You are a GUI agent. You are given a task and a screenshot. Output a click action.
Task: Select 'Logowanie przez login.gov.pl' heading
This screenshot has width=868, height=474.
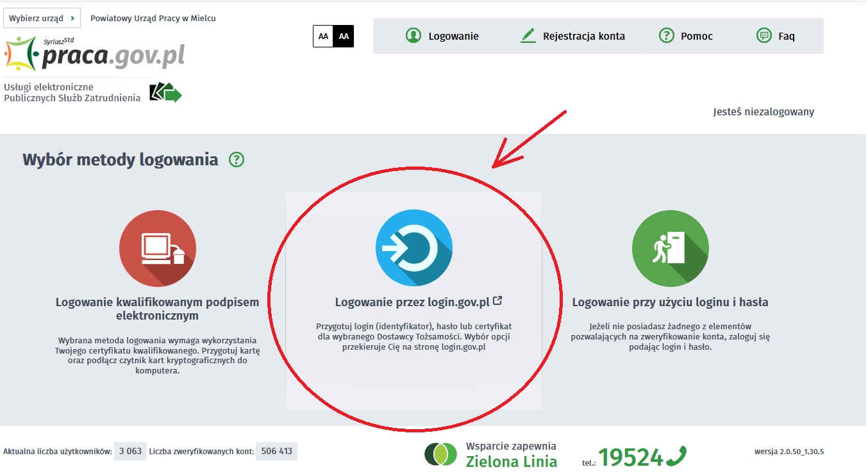[x=412, y=302]
